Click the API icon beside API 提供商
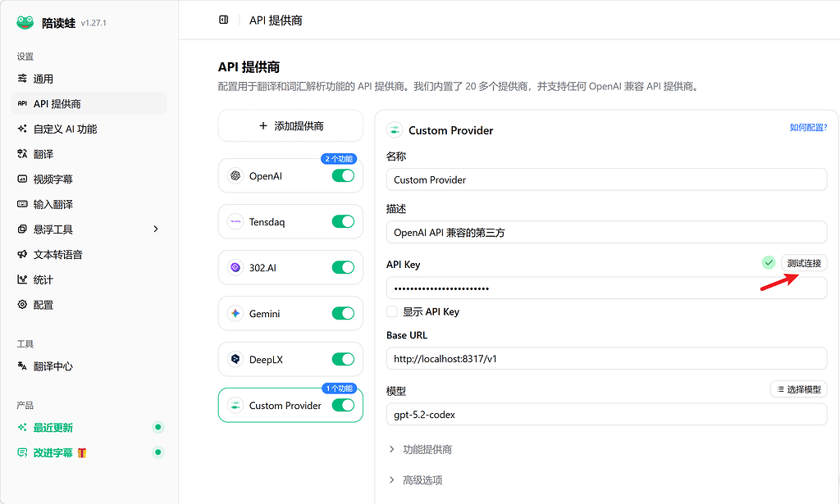840x504 pixels. pyautogui.click(x=22, y=103)
